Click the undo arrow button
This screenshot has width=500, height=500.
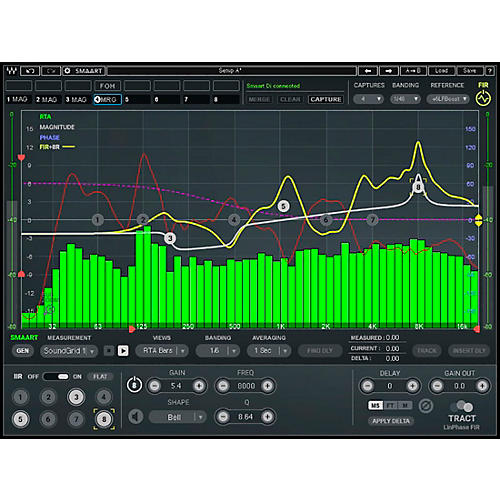click(30, 71)
